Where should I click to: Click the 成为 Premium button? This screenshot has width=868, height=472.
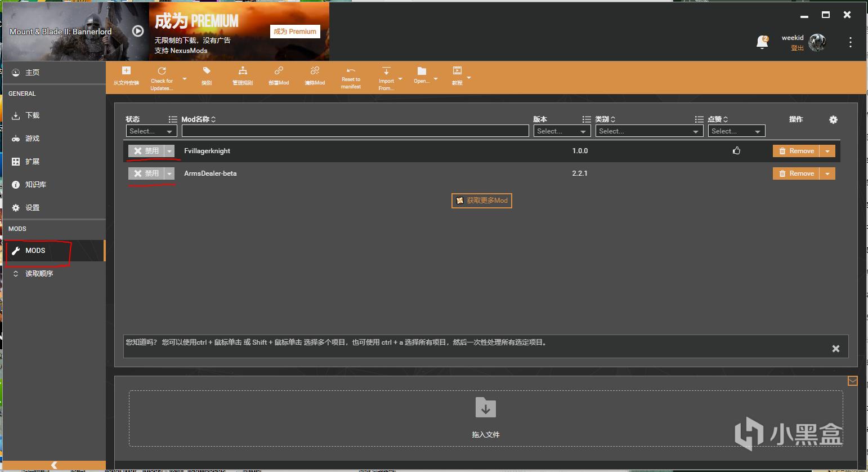pos(295,32)
